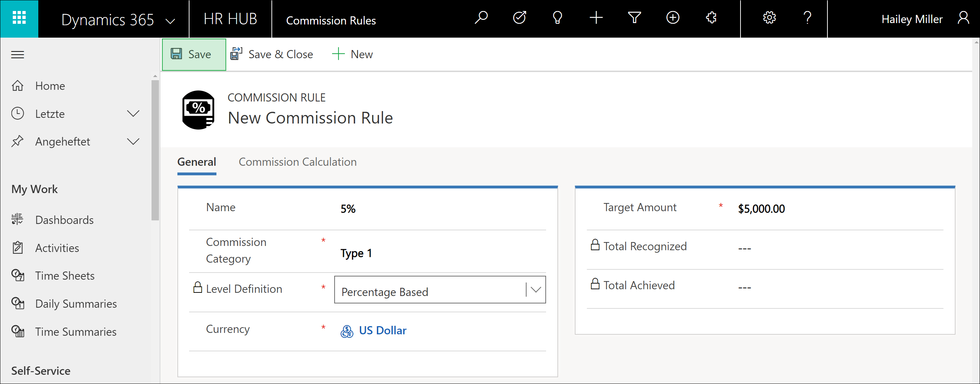Click the Time Summaries icon
980x384 pixels.
tap(17, 331)
